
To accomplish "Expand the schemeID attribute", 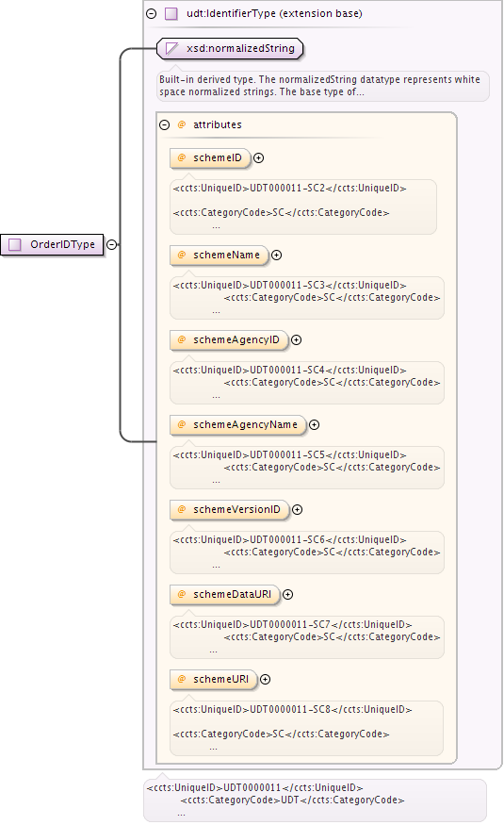I will pyautogui.click(x=258, y=157).
